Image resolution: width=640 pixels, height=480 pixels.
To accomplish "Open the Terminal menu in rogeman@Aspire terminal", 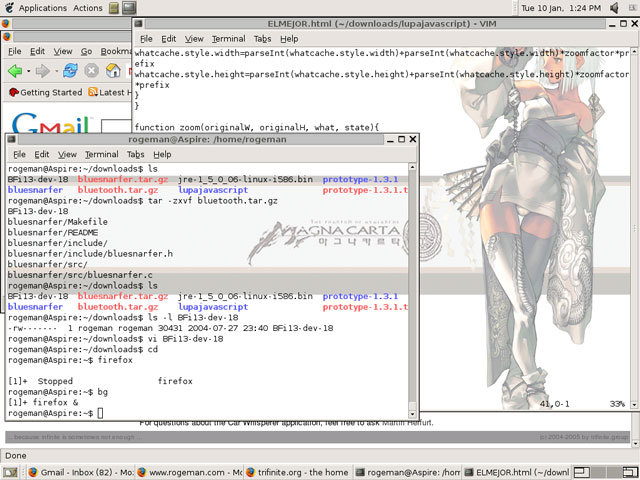I will click(x=102, y=154).
